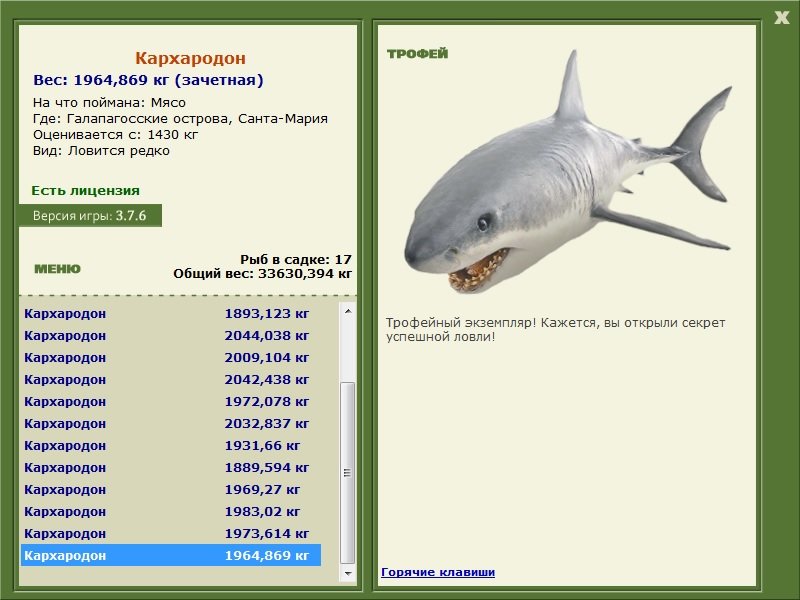
Task: Click the scrollbar up arrow in fish list
Action: 348,311
